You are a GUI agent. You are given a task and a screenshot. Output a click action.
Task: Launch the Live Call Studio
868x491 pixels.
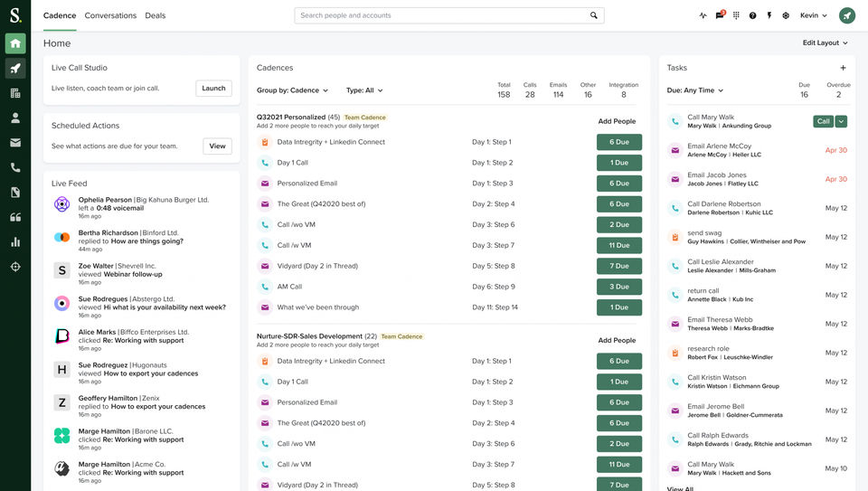click(213, 89)
